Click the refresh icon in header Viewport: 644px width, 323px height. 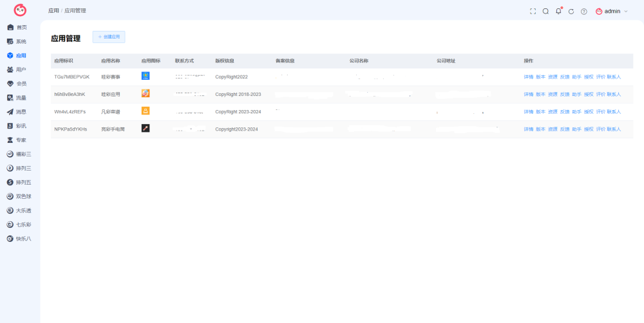point(571,12)
